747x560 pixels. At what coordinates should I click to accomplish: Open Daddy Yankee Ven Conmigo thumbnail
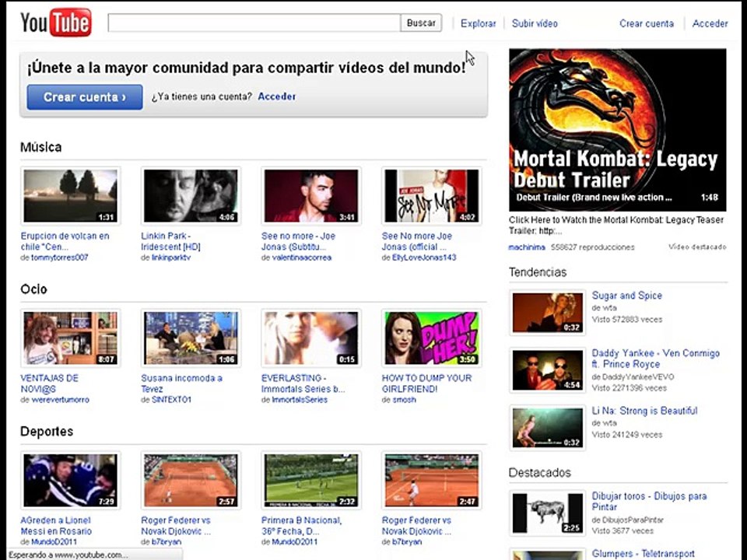547,370
